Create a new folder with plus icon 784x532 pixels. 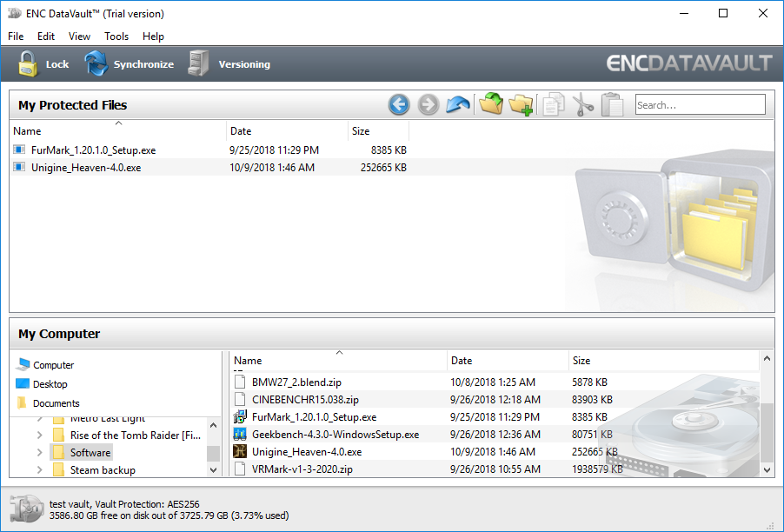coord(521,105)
